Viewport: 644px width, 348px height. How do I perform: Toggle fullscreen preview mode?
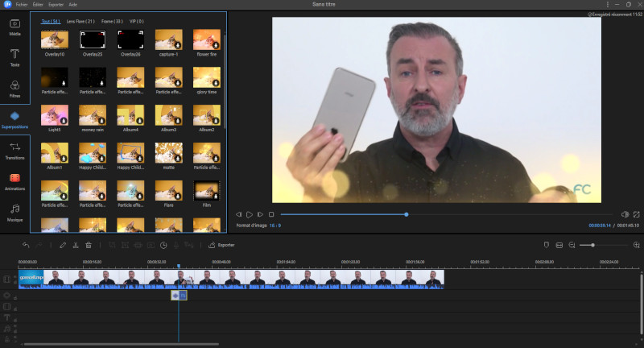pos(636,214)
